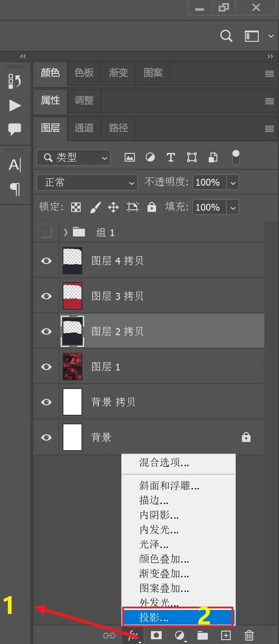Open the Paragraph panel icon
279x644 pixels.
click(x=15, y=189)
